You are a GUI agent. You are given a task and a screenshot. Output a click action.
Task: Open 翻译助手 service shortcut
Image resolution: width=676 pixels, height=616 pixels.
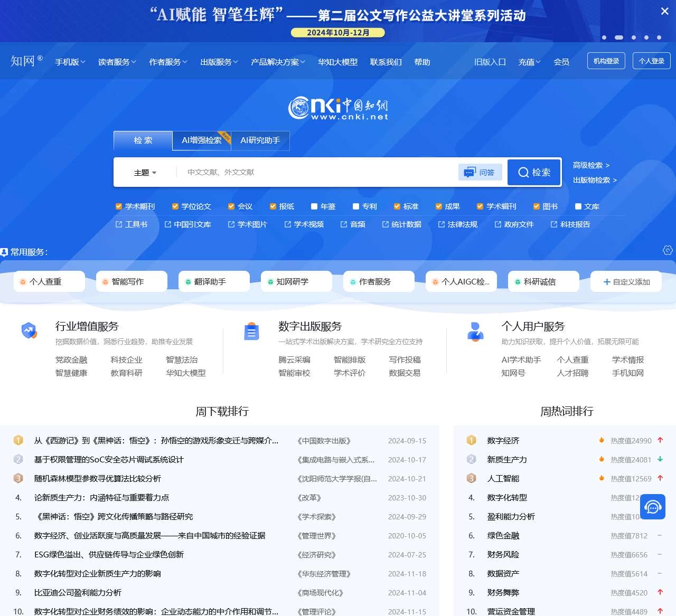click(214, 281)
